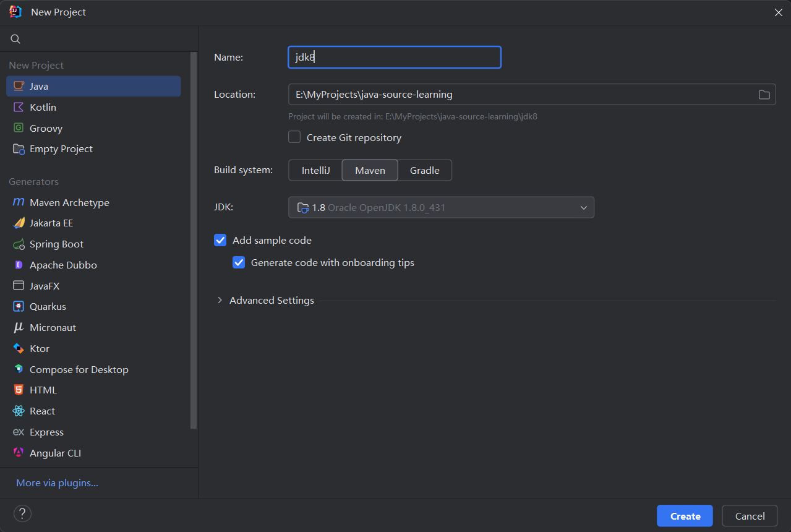The height and width of the screenshot is (532, 791).
Task: Enable Create Git repository checkbox
Action: click(294, 137)
